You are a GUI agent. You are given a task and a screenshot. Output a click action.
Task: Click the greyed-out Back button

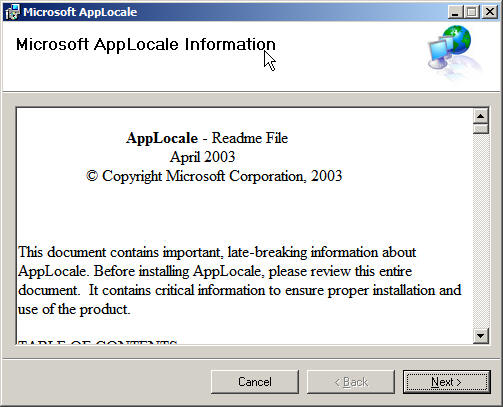tap(351, 382)
